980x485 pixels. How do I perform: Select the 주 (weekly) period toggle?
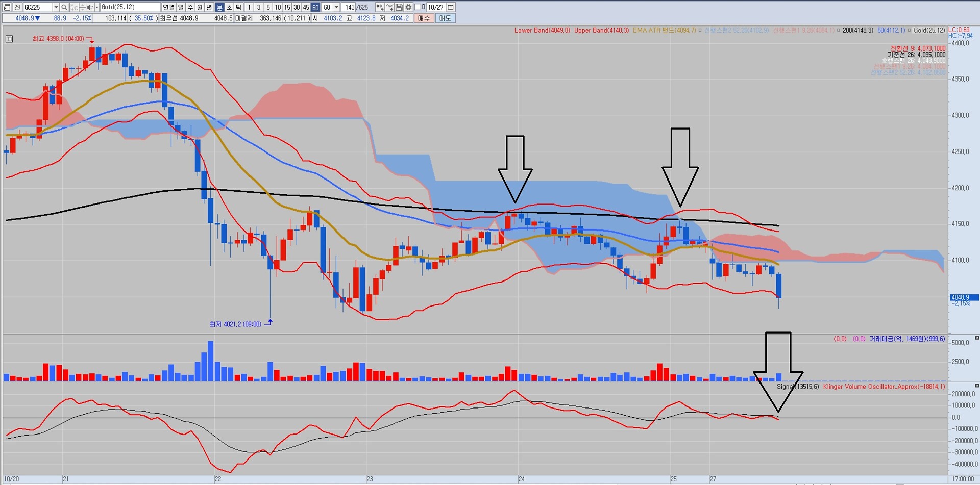coord(190,7)
